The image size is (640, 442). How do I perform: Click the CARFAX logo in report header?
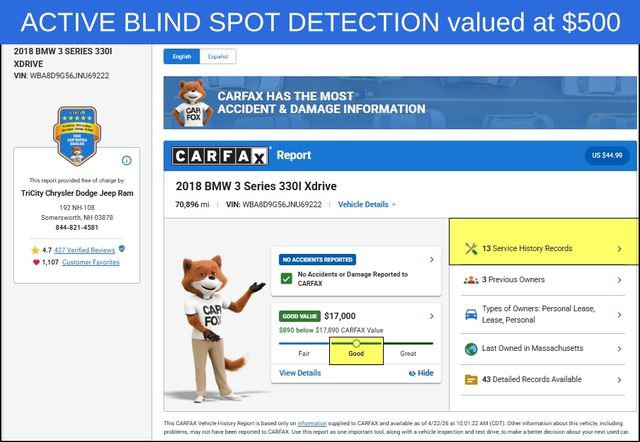click(221, 156)
